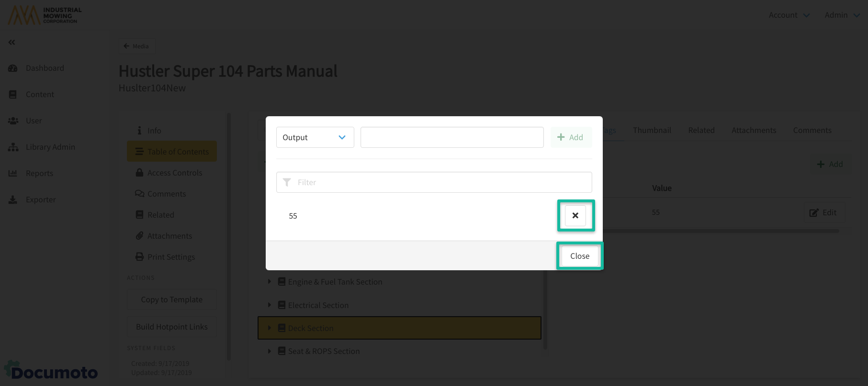Image resolution: width=868 pixels, height=386 pixels.
Task: Click the Copy to Template button
Action: pos(171,299)
